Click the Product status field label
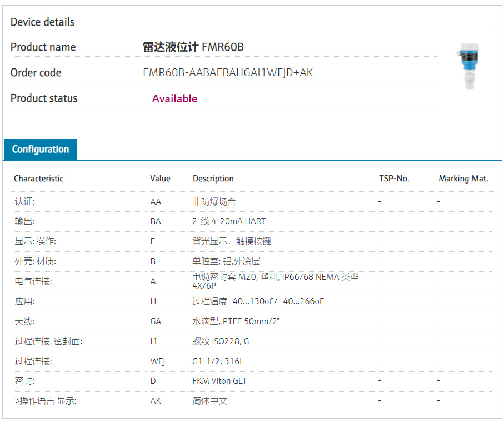 (x=44, y=98)
